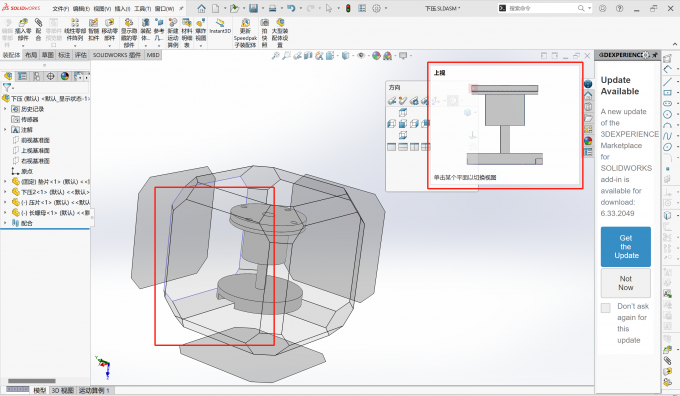Undo the last action

click(x=291, y=8)
